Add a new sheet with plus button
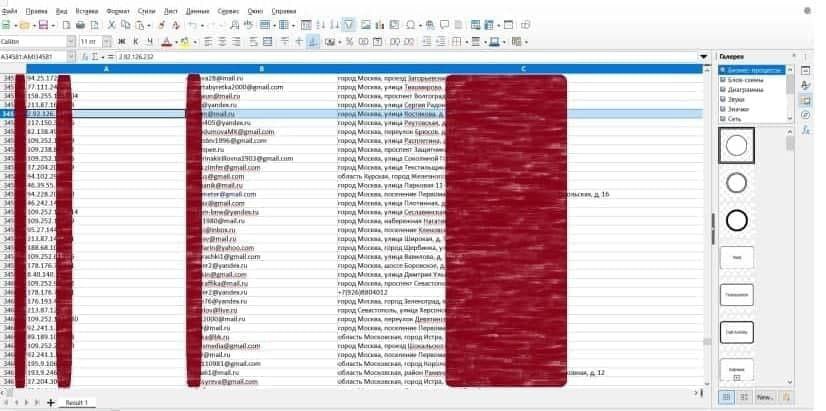 click(51, 403)
